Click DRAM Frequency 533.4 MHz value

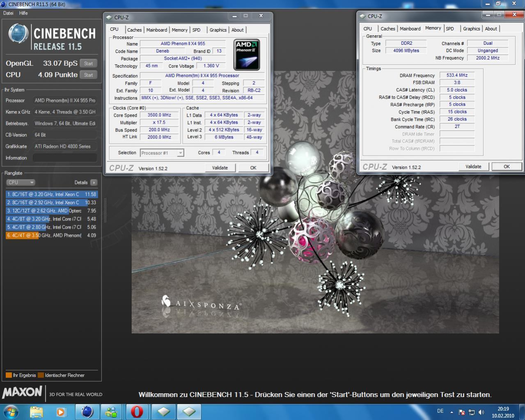(x=457, y=75)
